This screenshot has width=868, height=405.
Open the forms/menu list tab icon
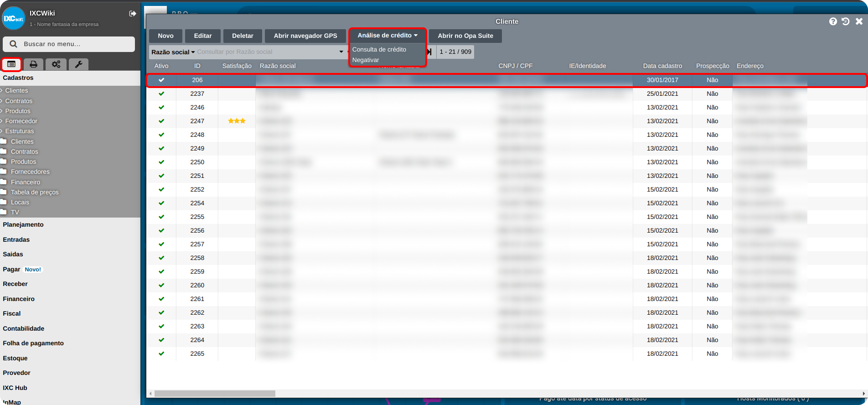point(11,64)
